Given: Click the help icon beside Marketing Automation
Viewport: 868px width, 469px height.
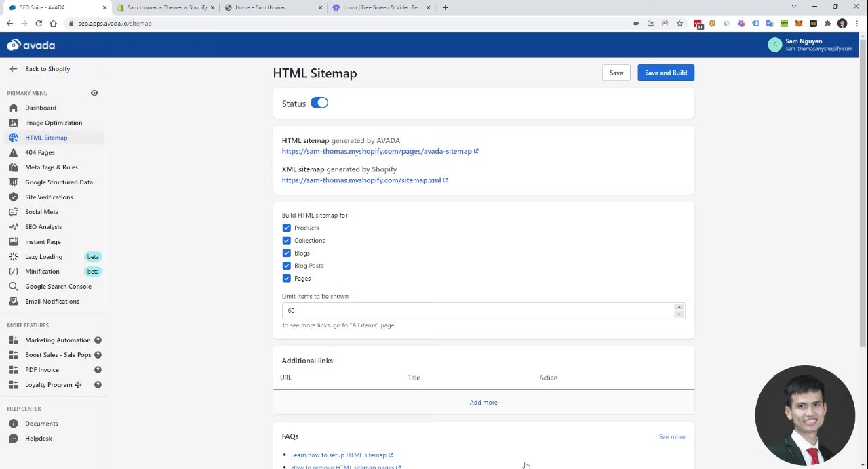Looking at the screenshot, I should click(98, 340).
